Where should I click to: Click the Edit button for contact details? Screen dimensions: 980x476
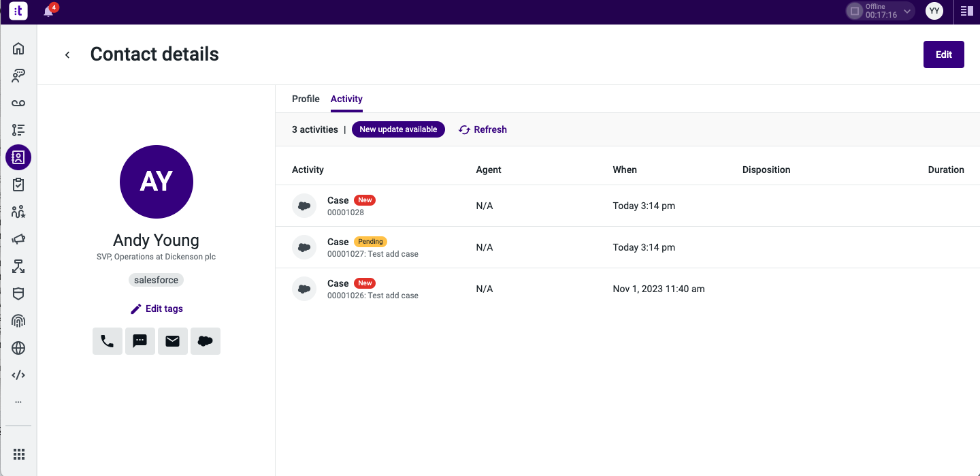click(943, 54)
